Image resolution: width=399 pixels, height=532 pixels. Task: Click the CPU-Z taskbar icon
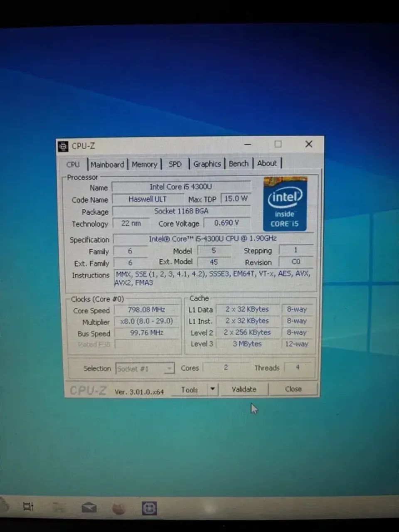tap(149, 508)
